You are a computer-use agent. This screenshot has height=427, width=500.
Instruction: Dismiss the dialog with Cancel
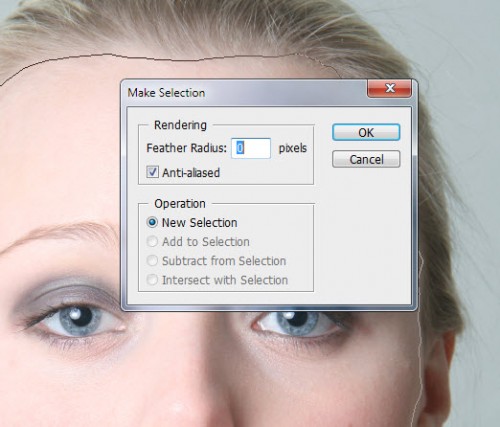tap(366, 159)
